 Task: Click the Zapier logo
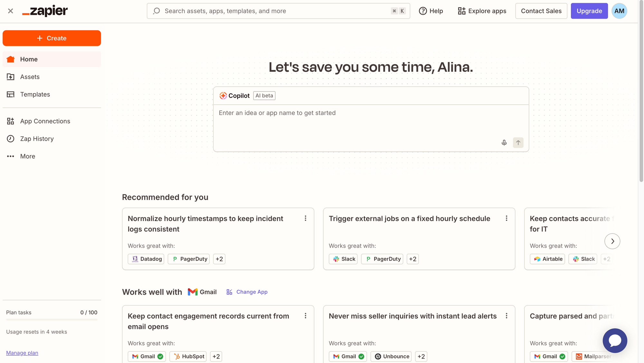tap(45, 11)
